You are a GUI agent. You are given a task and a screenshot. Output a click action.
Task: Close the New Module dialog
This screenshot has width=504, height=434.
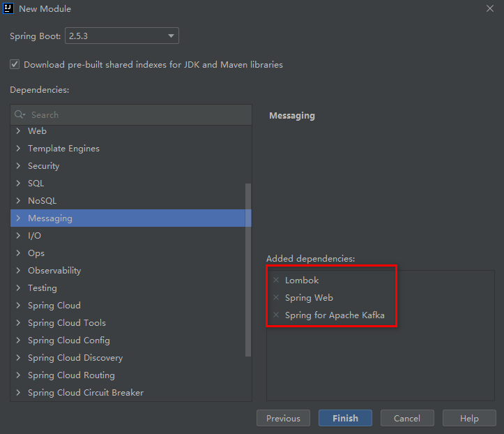[490, 8]
